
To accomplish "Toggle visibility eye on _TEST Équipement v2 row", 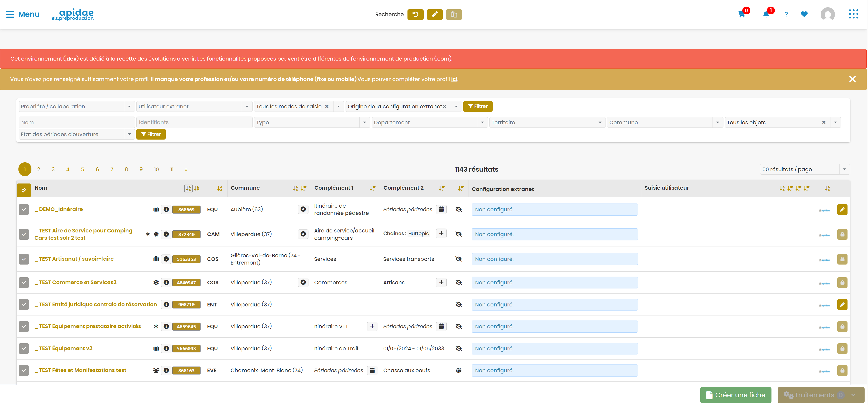I will pos(459,348).
